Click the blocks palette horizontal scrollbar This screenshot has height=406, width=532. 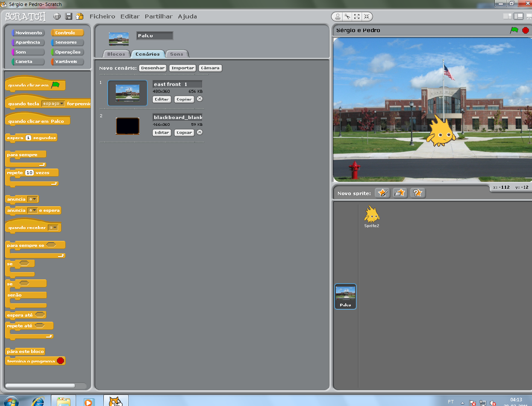pyautogui.click(x=40, y=385)
